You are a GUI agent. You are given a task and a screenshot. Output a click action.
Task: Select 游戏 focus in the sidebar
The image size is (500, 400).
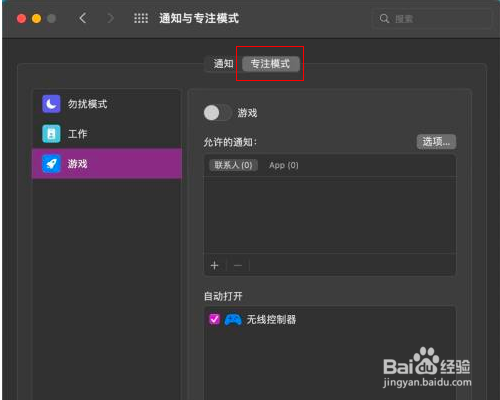(107, 164)
